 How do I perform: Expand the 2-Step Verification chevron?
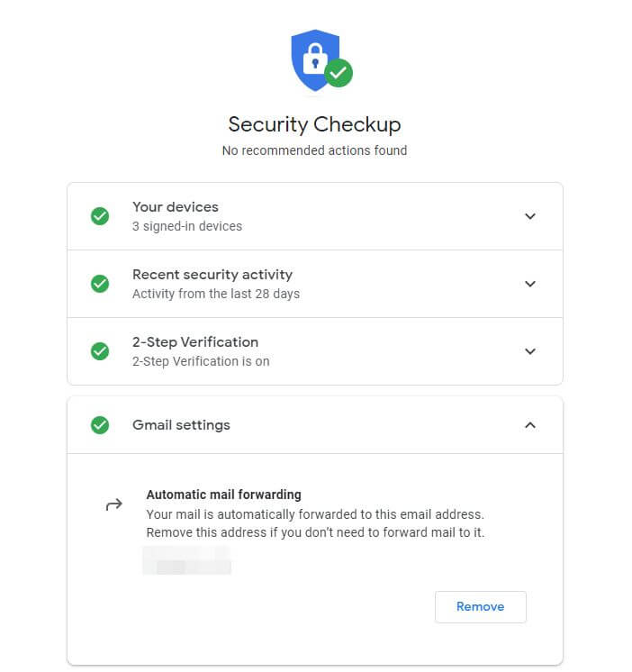pyautogui.click(x=530, y=351)
